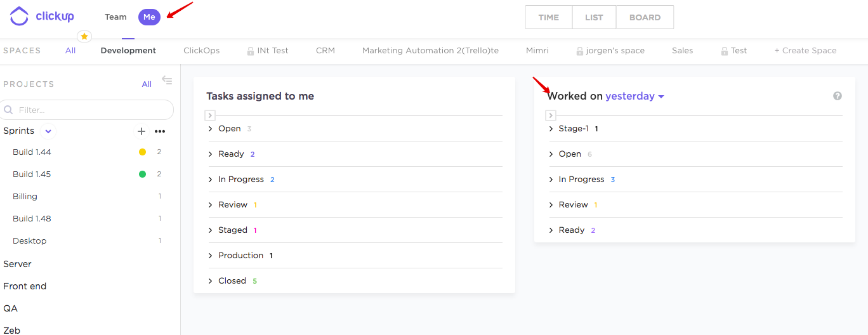This screenshot has height=335, width=868.
Task: Open the BOARD view tab
Action: tap(645, 17)
